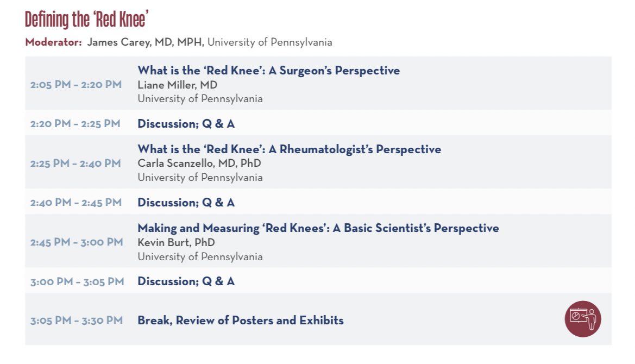Select the 3:00 PM Discussion; Q & A row
The height and width of the screenshot is (364, 635).
(x=318, y=281)
